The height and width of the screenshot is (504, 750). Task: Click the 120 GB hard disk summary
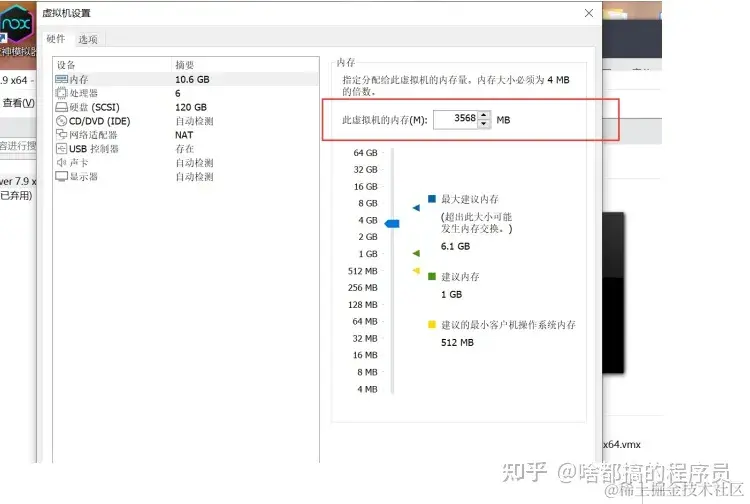[191, 107]
